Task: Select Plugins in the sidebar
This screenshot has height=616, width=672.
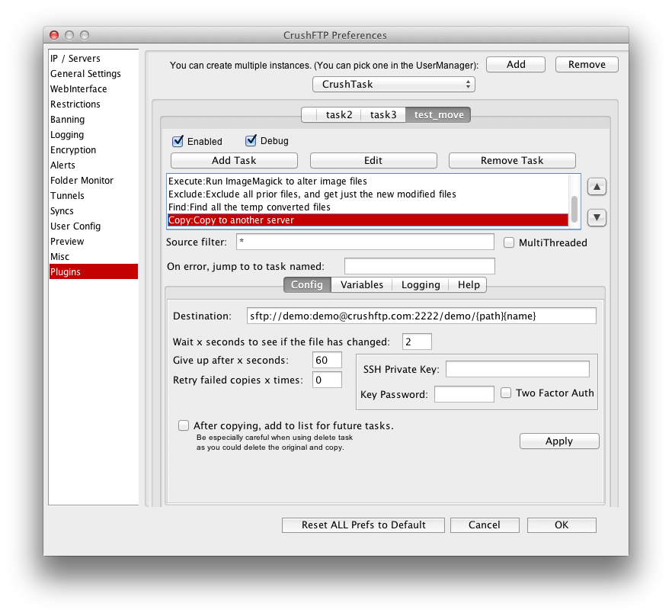Action: pos(94,271)
